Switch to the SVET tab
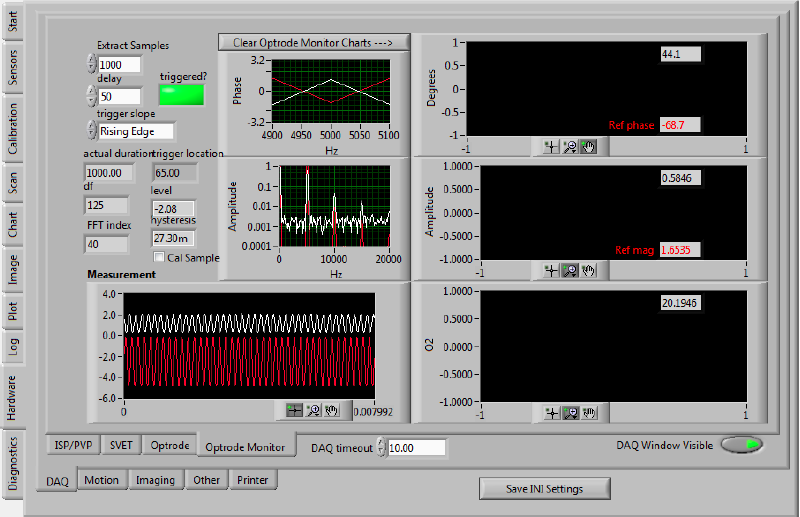This screenshot has width=800, height=517. pos(121,445)
